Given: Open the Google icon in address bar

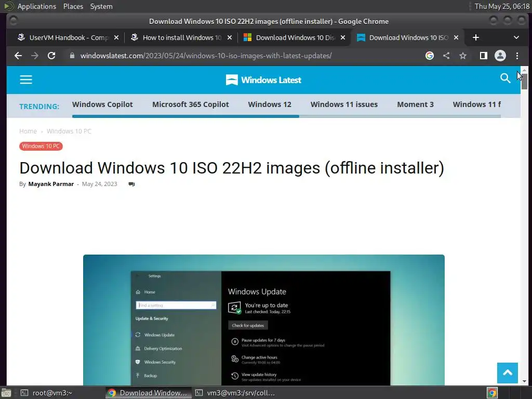Looking at the screenshot, I should click(x=430, y=56).
